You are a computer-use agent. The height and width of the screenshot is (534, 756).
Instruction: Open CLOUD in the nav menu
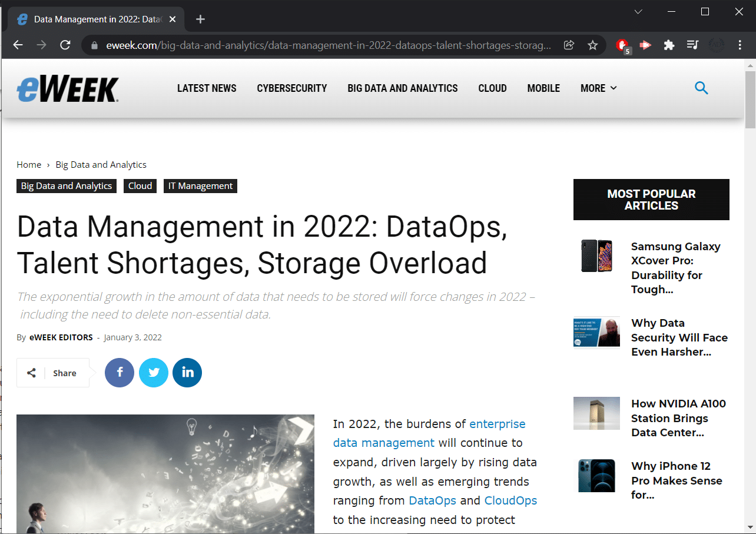tap(492, 88)
